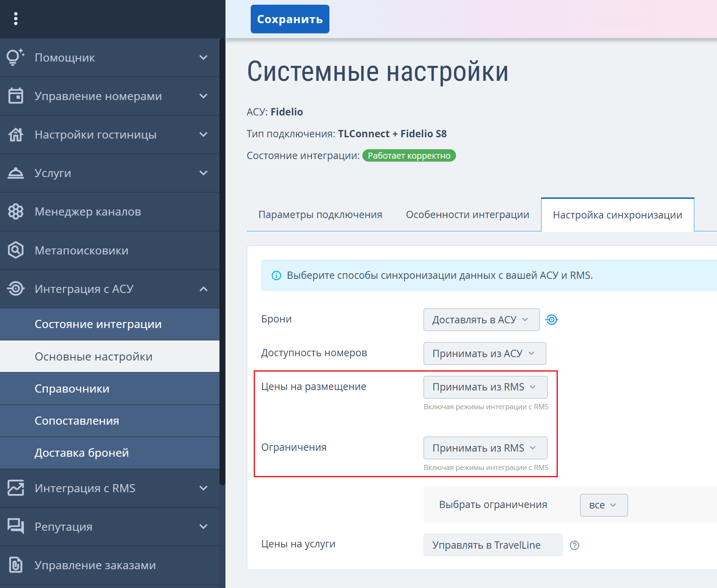Click the Системные настройки page heading
The width and height of the screenshot is (717, 588).
(x=378, y=71)
